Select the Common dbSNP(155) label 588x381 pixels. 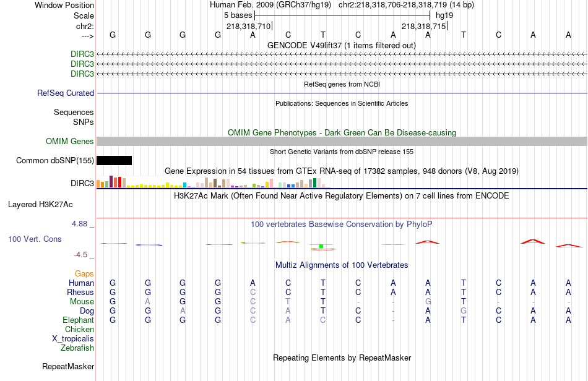[54, 160]
